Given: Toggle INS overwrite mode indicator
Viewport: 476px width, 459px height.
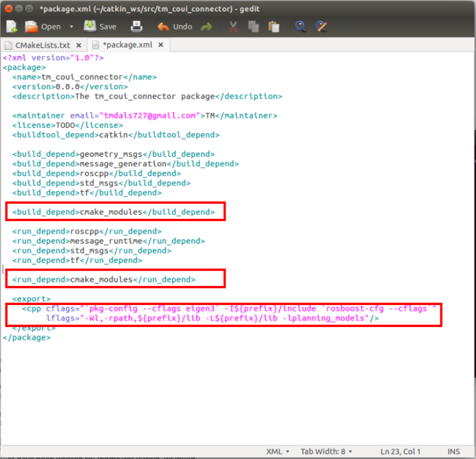Looking at the screenshot, I should 453,451.
